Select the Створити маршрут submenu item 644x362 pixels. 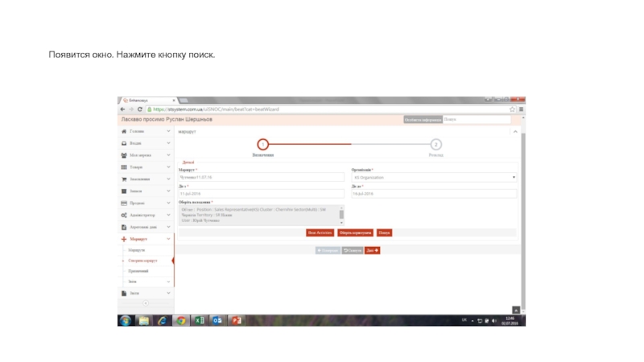pos(142,261)
